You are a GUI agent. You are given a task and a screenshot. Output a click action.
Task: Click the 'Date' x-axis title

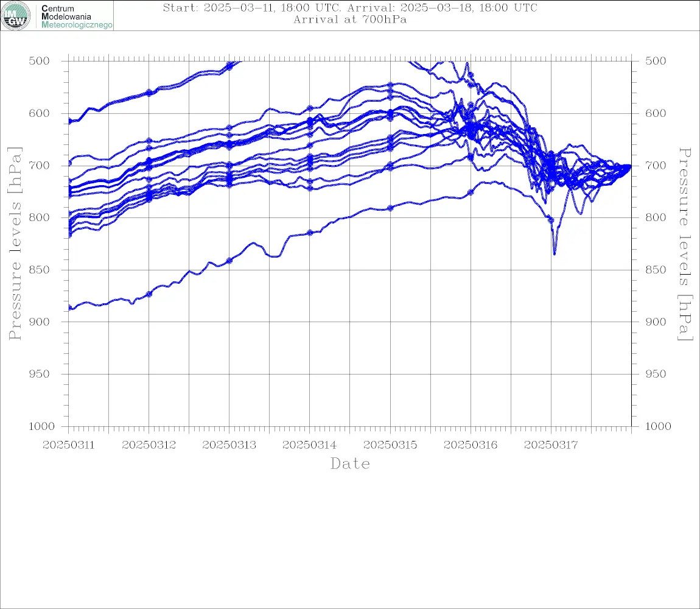[351, 464]
